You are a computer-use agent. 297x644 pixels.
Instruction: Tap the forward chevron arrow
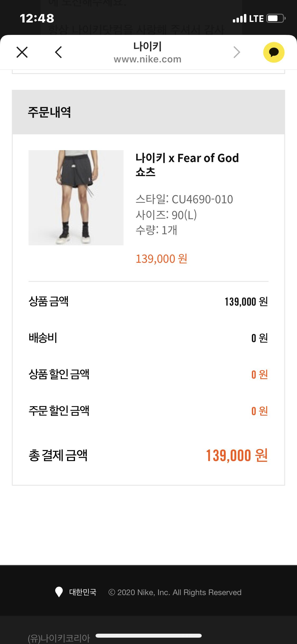click(x=237, y=52)
